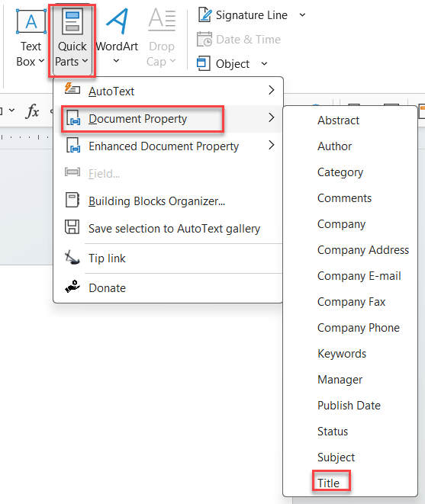The height and width of the screenshot is (504, 425).
Task: Click the Text Box icon
Action: [31, 21]
